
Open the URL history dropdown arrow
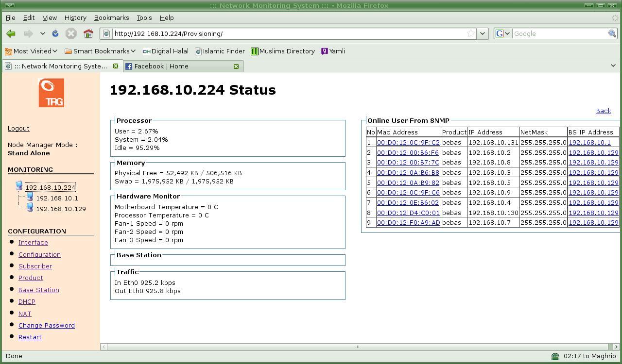click(x=483, y=33)
